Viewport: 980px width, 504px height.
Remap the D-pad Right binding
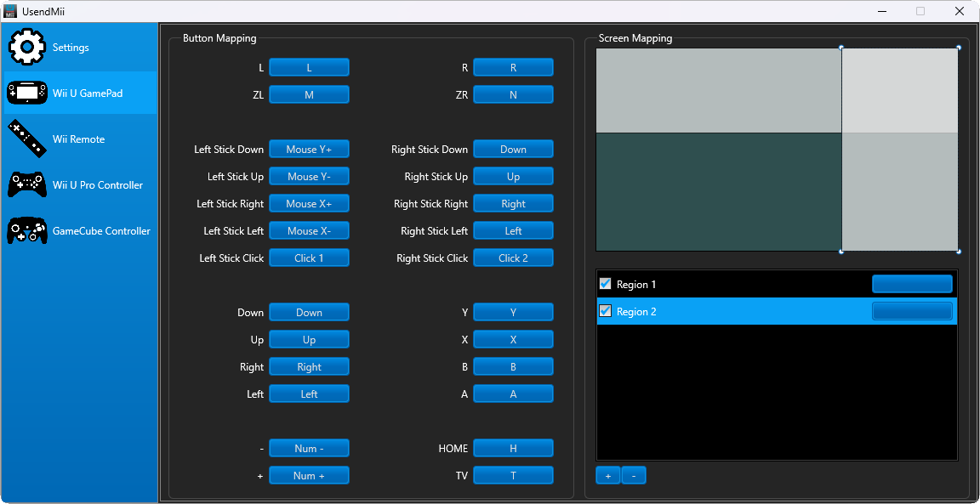pyautogui.click(x=309, y=366)
